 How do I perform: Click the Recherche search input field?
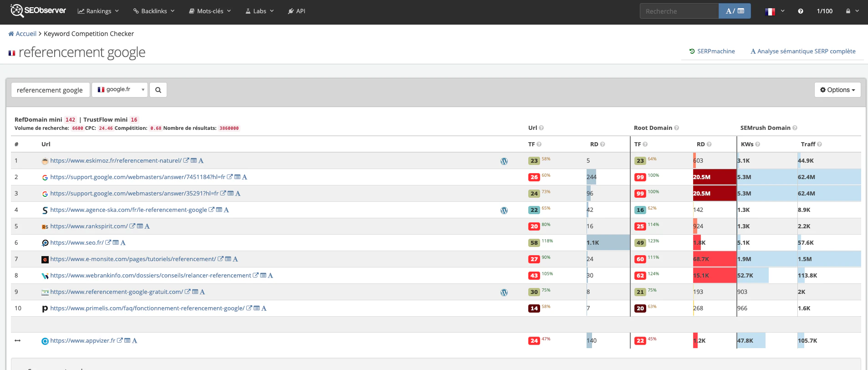679,11
